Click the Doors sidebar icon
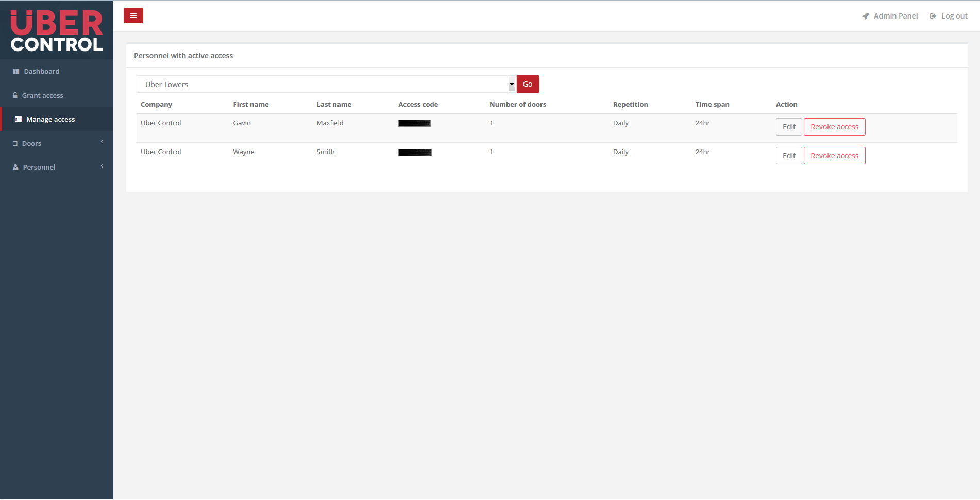The image size is (980, 500). click(x=15, y=143)
